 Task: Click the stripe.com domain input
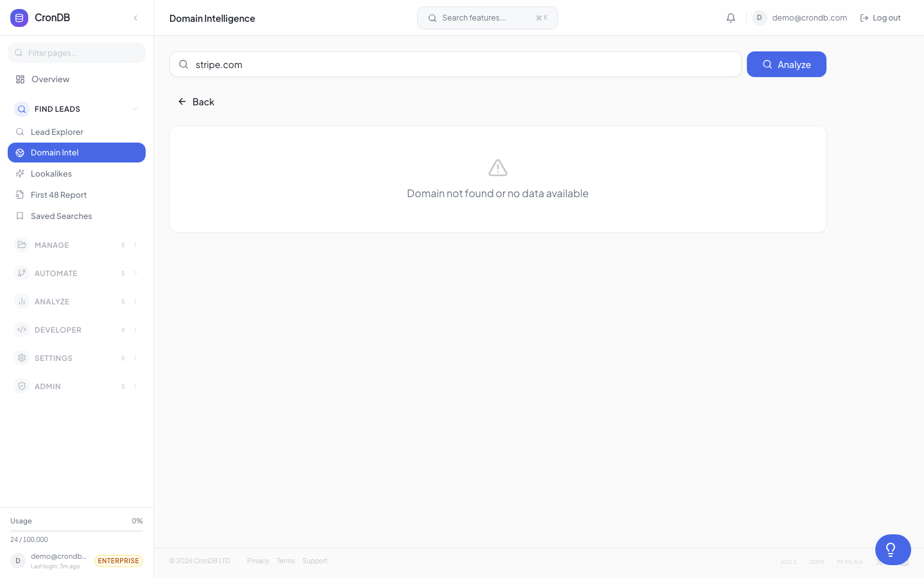click(x=456, y=64)
